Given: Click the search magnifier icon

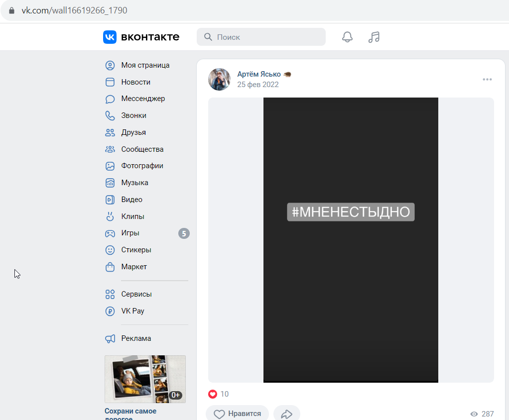Looking at the screenshot, I should pos(208,37).
